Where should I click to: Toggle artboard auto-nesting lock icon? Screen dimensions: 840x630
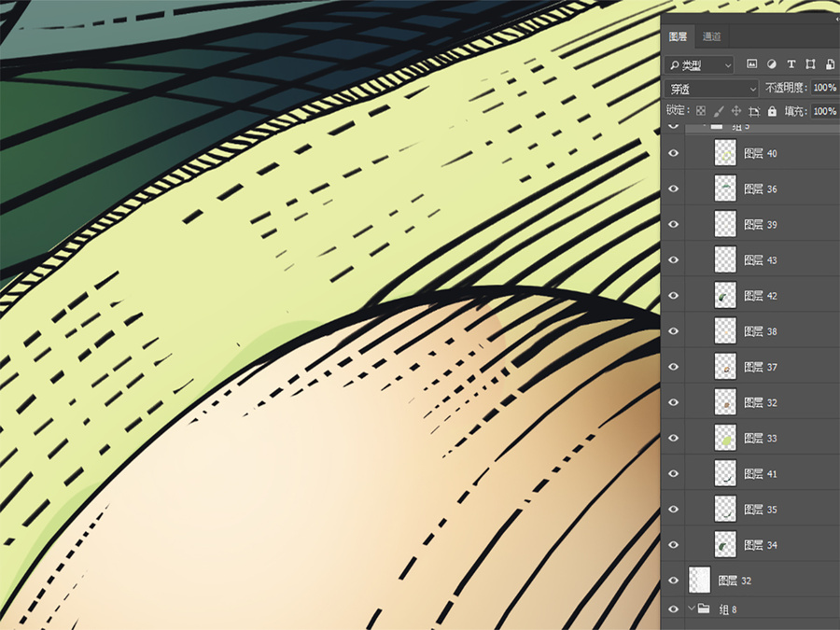point(754,111)
